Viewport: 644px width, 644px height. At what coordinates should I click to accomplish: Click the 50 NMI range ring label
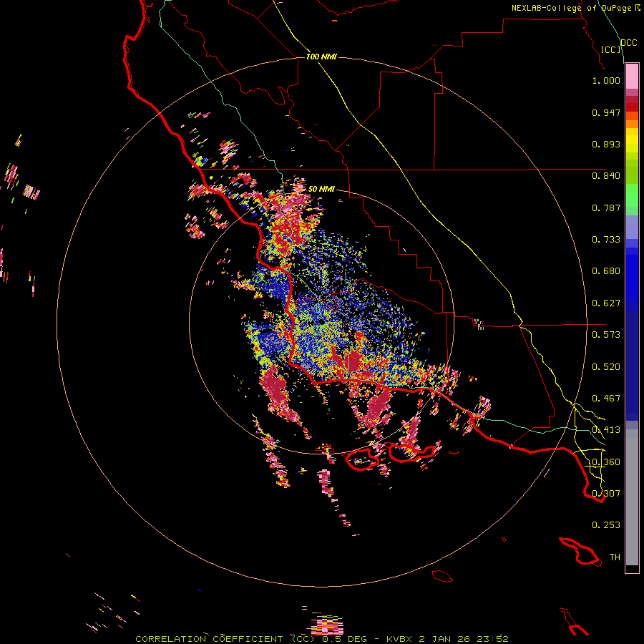(x=321, y=189)
